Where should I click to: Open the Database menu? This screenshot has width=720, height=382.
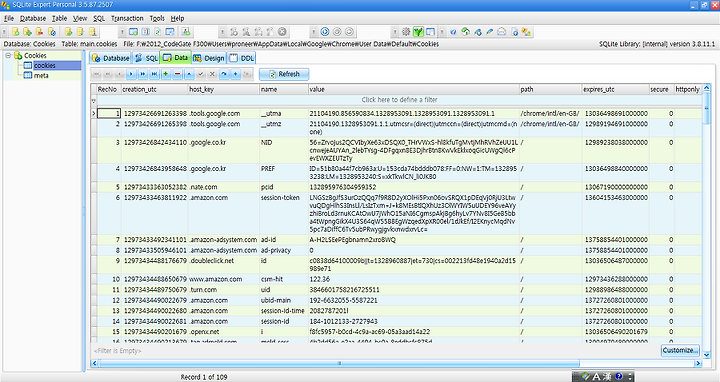(33, 18)
